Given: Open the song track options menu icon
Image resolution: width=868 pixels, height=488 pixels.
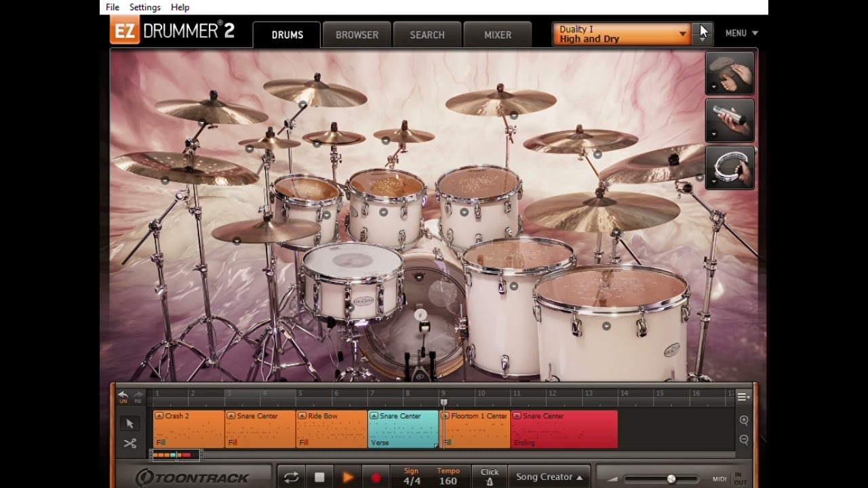Looking at the screenshot, I should (x=743, y=397).
